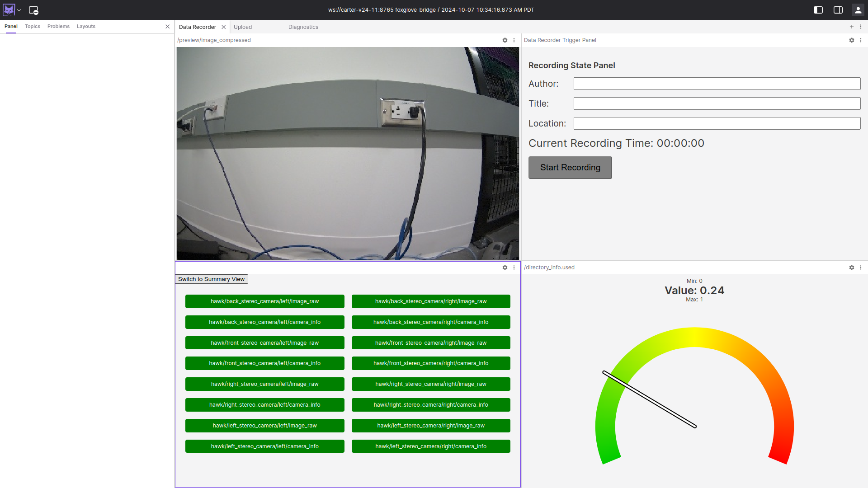This screenshot has width=868, height=488.
Task: Toggle the right sidebar visibility icon
Action: [x=838, y=9]
